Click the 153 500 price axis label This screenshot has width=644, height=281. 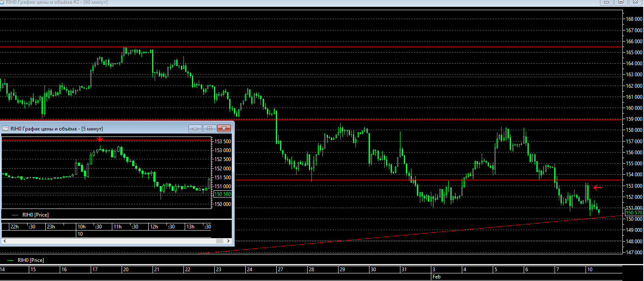[x=222, y=141]
